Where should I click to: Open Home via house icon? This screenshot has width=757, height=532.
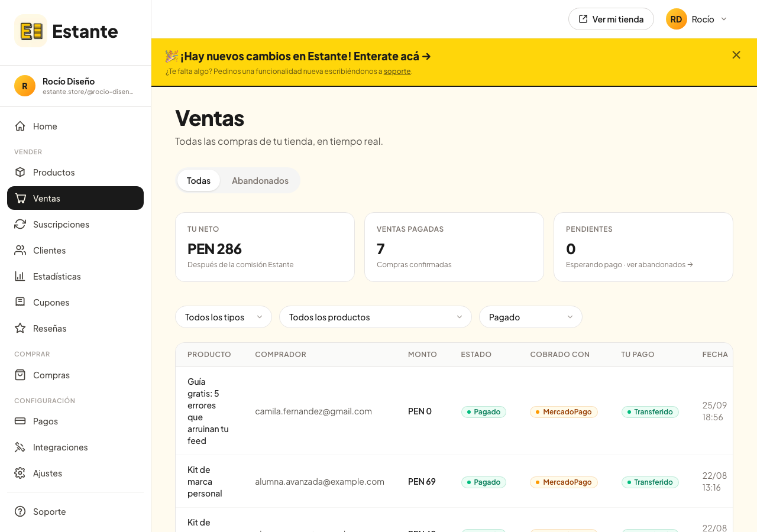point(20,126)
